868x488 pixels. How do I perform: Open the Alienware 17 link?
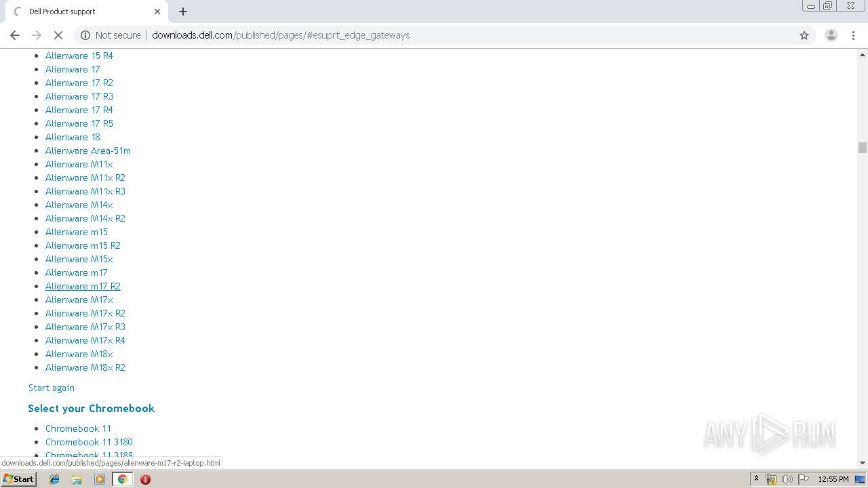(73, 69)
